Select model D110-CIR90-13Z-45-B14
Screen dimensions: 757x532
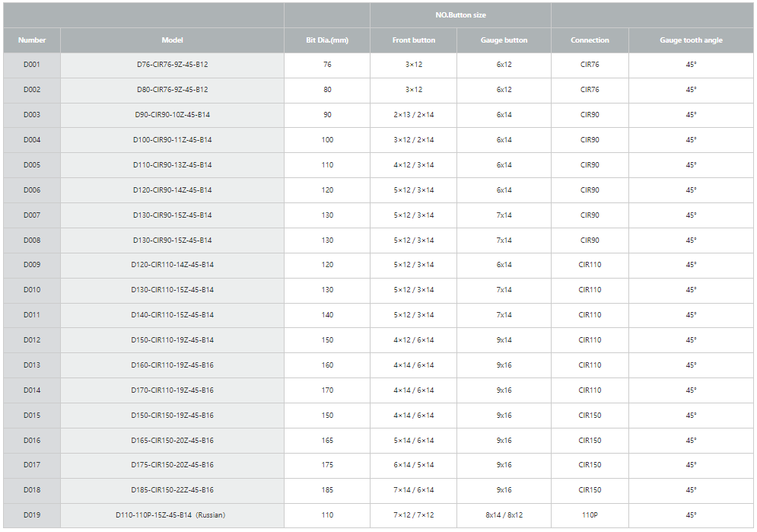[x=173, y=164]
